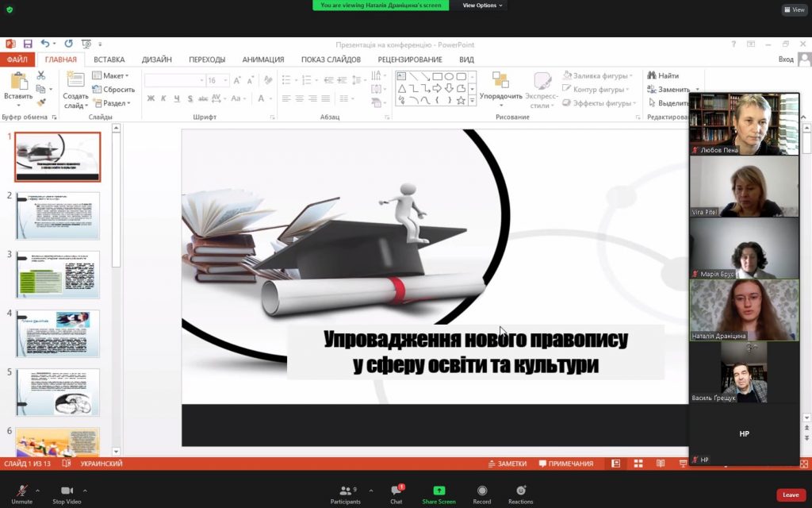Start recording with the Record button

click(x=481, y=494)
